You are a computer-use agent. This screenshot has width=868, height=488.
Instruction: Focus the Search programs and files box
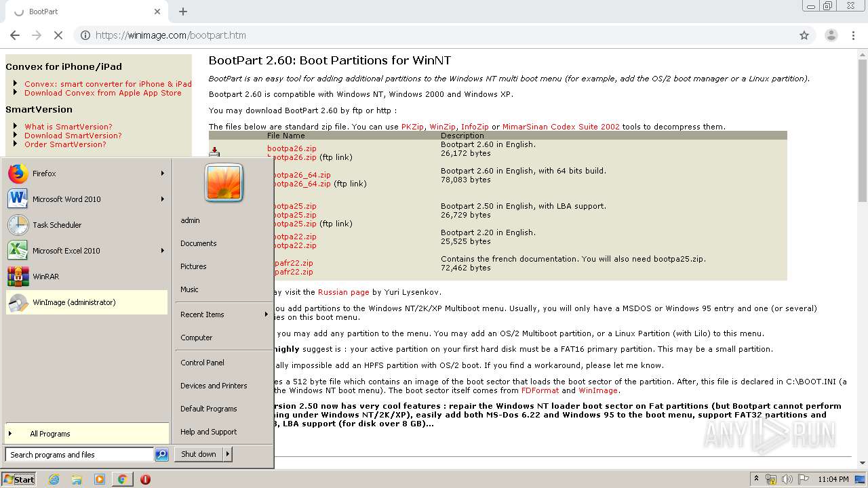pyautogui.click(x=79, y=455)
